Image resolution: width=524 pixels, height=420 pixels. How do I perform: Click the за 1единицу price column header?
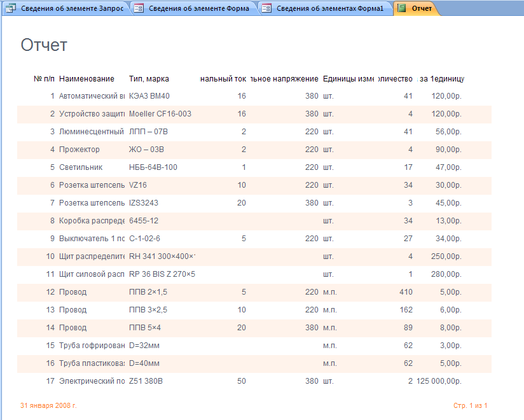coord(442,79)
